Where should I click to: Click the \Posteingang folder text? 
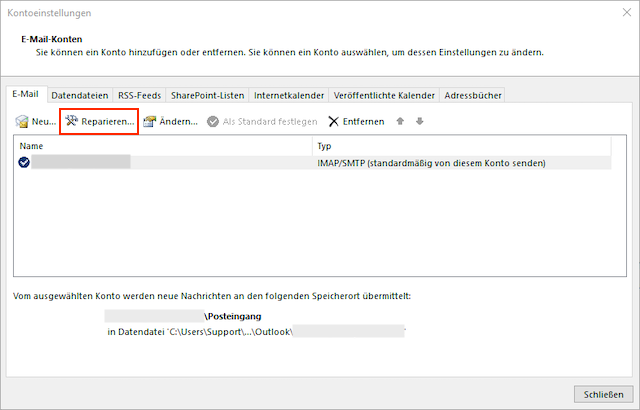(233, 316)
